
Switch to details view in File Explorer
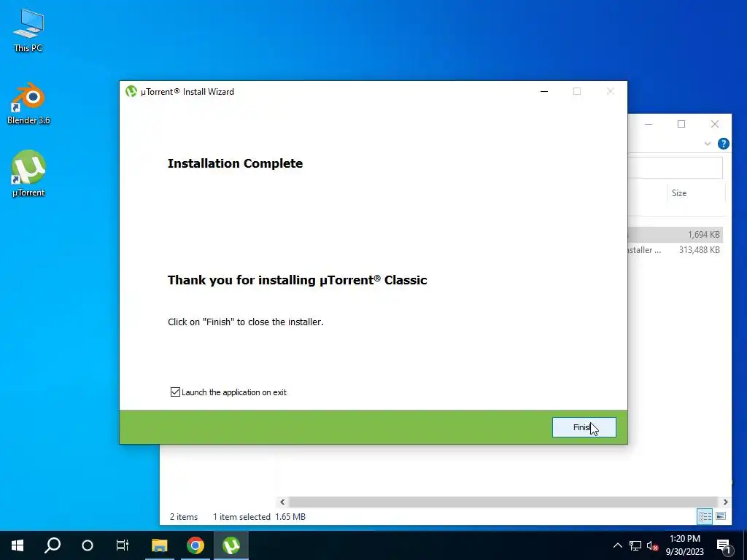[x=705, y=516]
